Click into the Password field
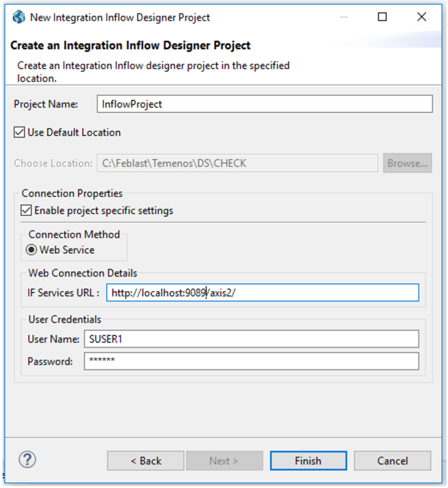Screen dimensions: 448x488 point(251,361)
